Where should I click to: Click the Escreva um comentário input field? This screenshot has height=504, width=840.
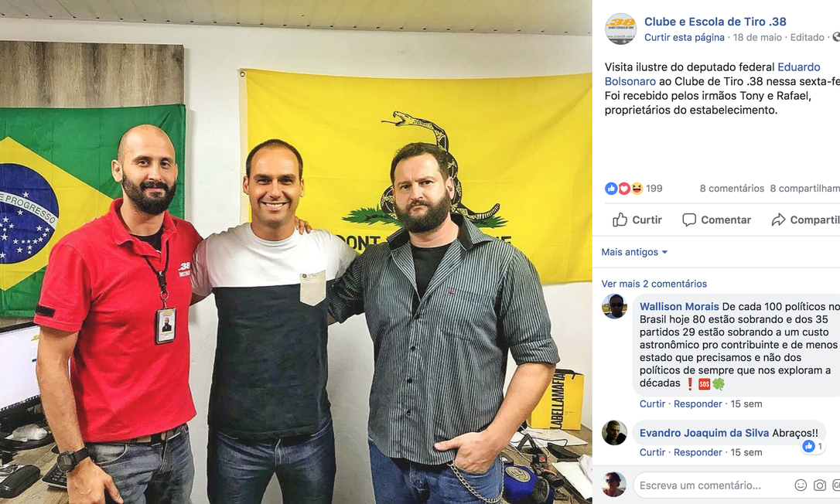[x=712, y=485]
